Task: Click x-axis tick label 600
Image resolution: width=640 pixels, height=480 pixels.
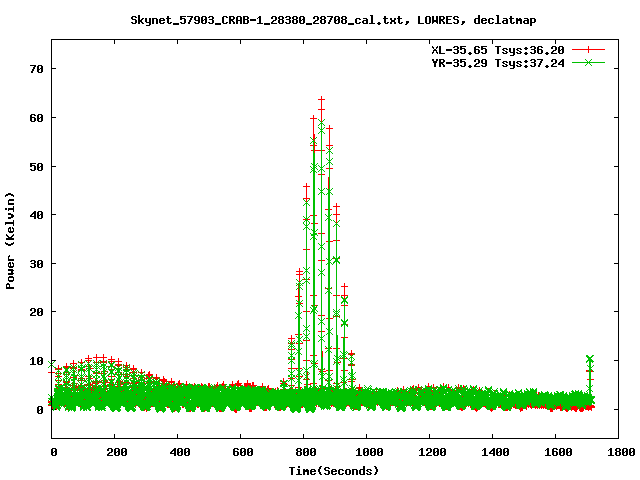Action: coord(242,452)
